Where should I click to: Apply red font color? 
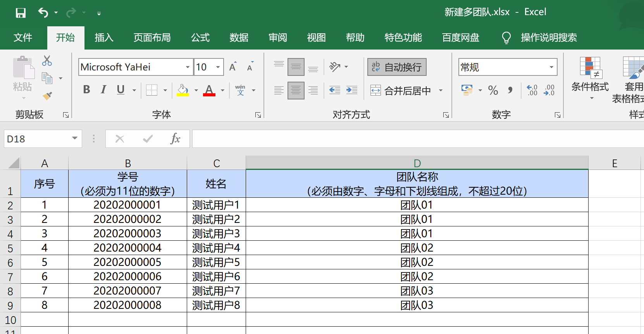click(209, 90)
